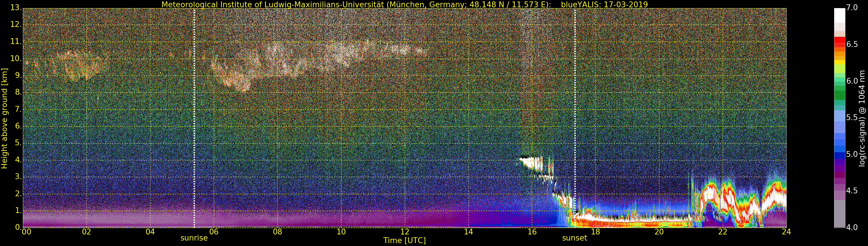
Task: Click the '00' tick on the time axis
Action: click(x=27, y=232)
